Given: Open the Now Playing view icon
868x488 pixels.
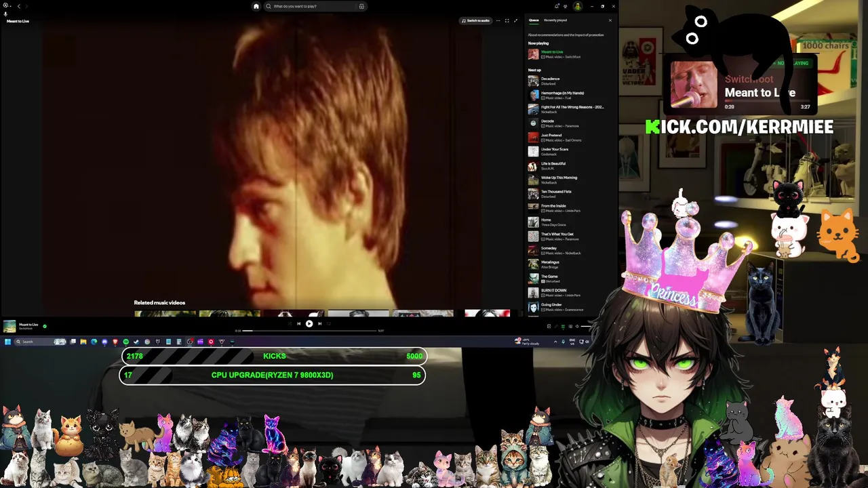Looking at the screenshot, I should pyautogui.click(x=549, y=326).
